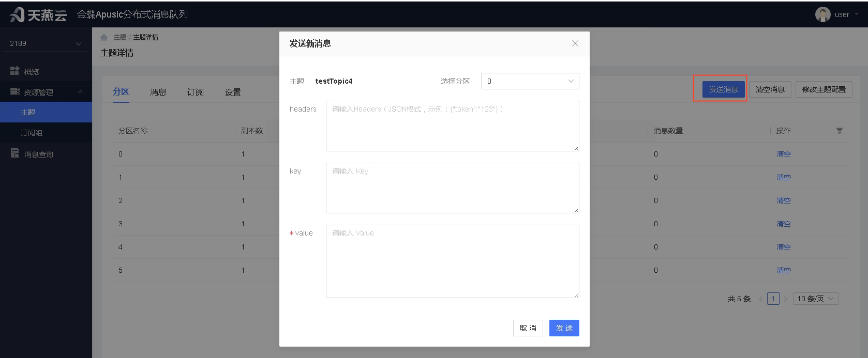Image resolution: width=868 pixels, height=358 pixels.
Task: Focus the value text area
Action: pos(452,261)
